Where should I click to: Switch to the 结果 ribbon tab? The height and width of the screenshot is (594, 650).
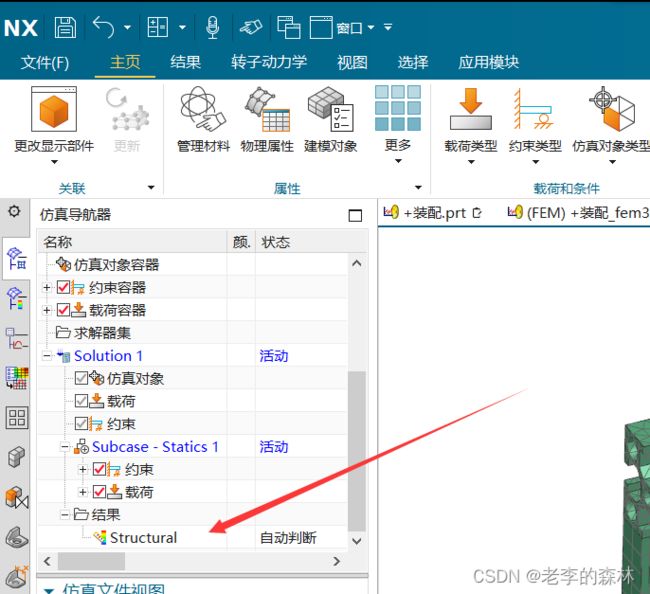[185, 62]
